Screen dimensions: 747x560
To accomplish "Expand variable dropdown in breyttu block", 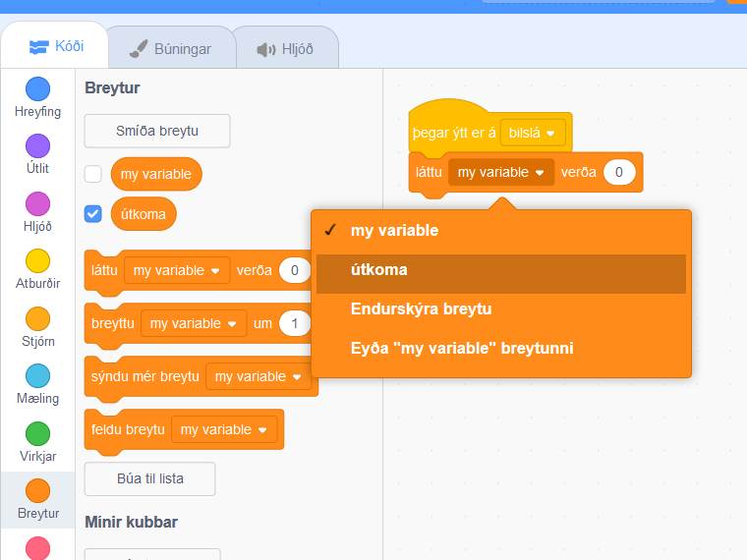I will (x=195, y=323).
